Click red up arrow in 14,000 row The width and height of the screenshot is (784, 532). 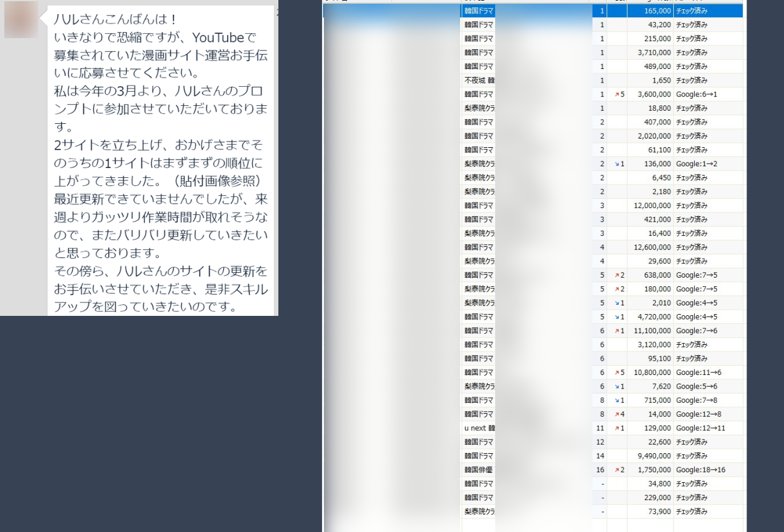[616, 414]
